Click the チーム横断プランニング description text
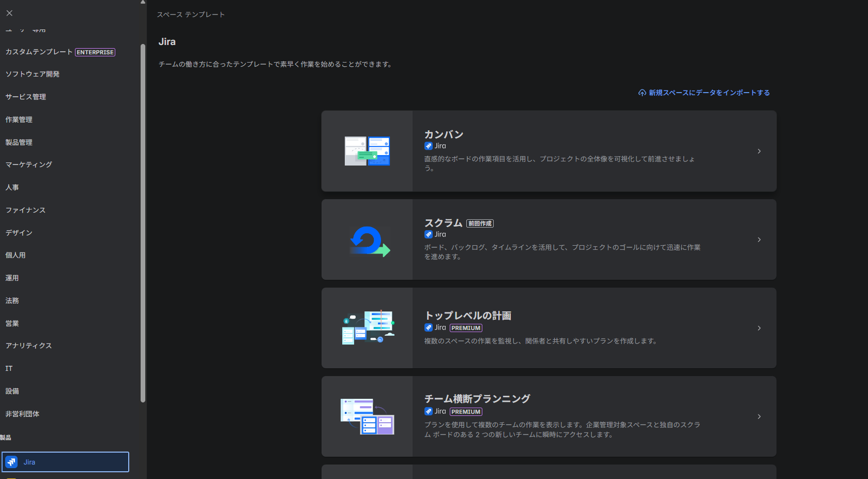This screenshot has height=479, width=868. pos(562,429)
